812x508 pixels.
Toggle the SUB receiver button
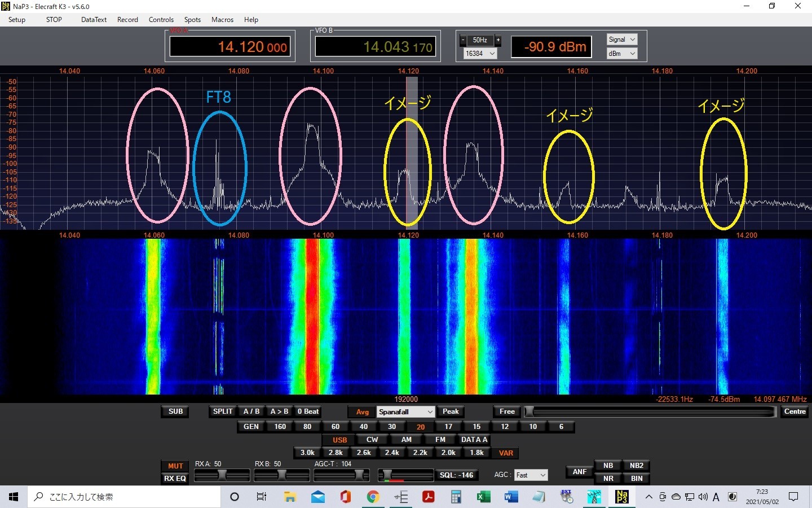click(x=175, y=411)
